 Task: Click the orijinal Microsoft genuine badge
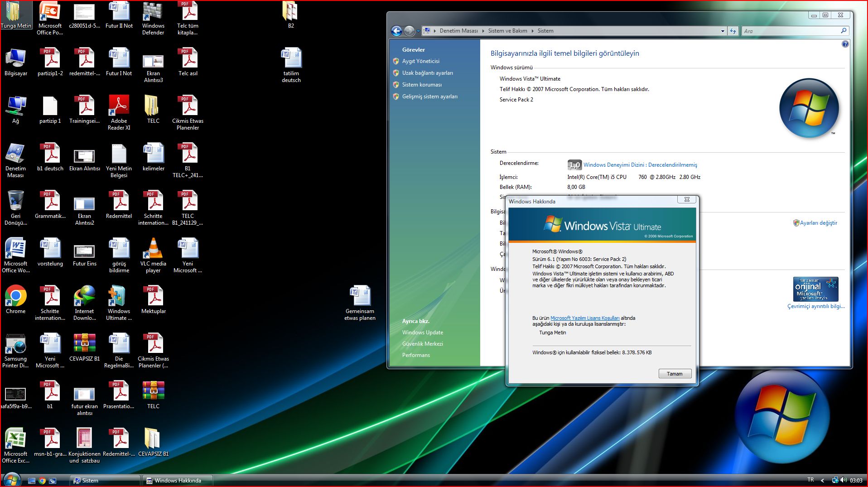(x=815, y=289)
